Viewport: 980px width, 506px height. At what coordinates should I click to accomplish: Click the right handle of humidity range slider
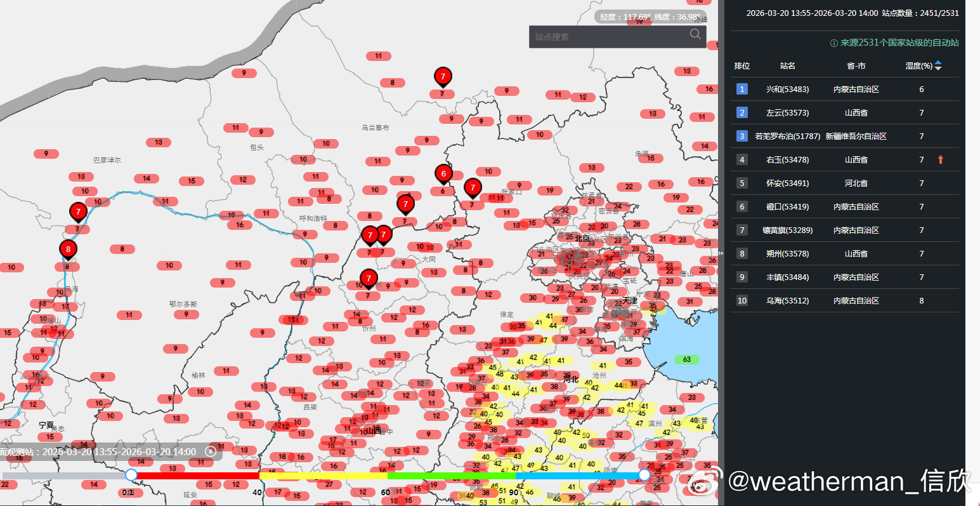644,475
